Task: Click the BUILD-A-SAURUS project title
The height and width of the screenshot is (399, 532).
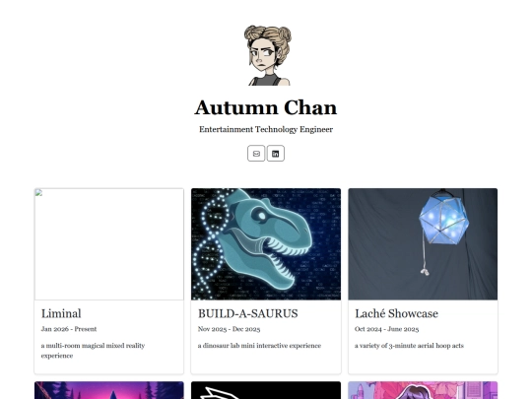Action: tap(248, 313)
